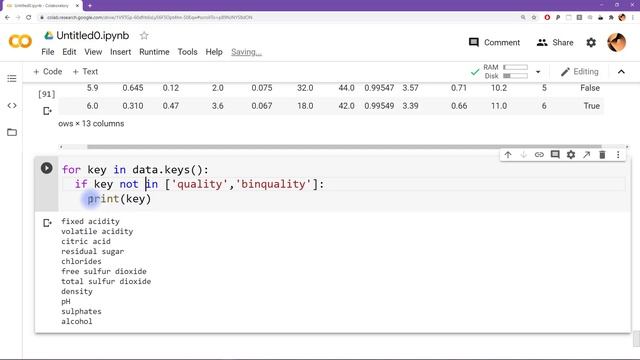
Task: Open the Help menu
Action: [214, 52]
